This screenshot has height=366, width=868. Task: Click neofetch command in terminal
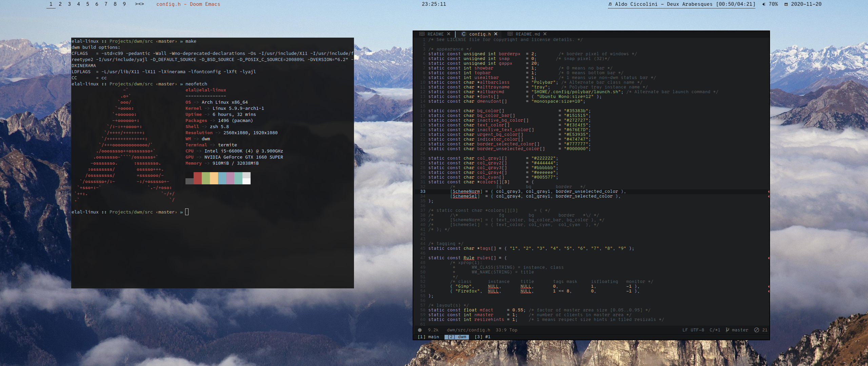tap(196, 84)
